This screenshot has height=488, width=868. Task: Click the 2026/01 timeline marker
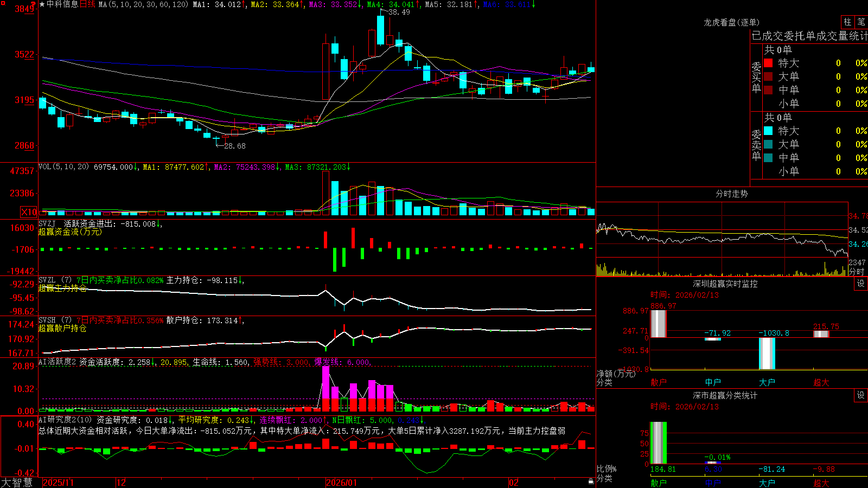tap(341, 482)
